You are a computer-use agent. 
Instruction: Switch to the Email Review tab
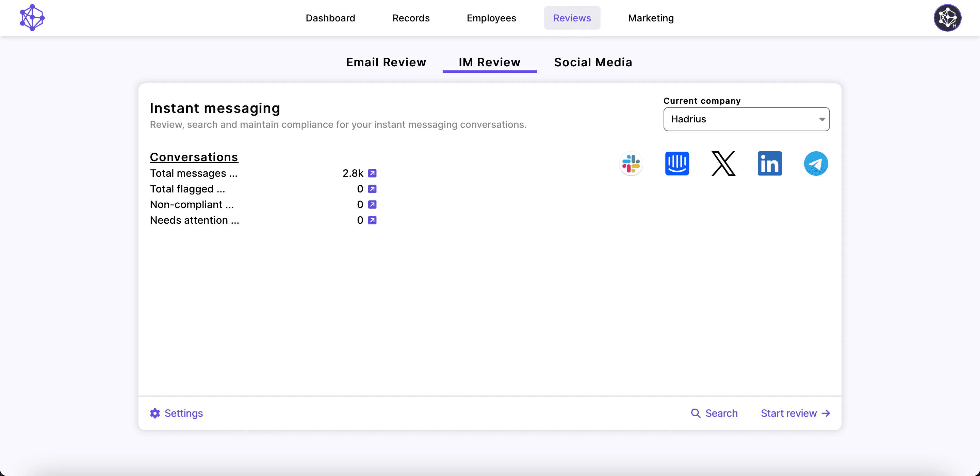point(386,62)
